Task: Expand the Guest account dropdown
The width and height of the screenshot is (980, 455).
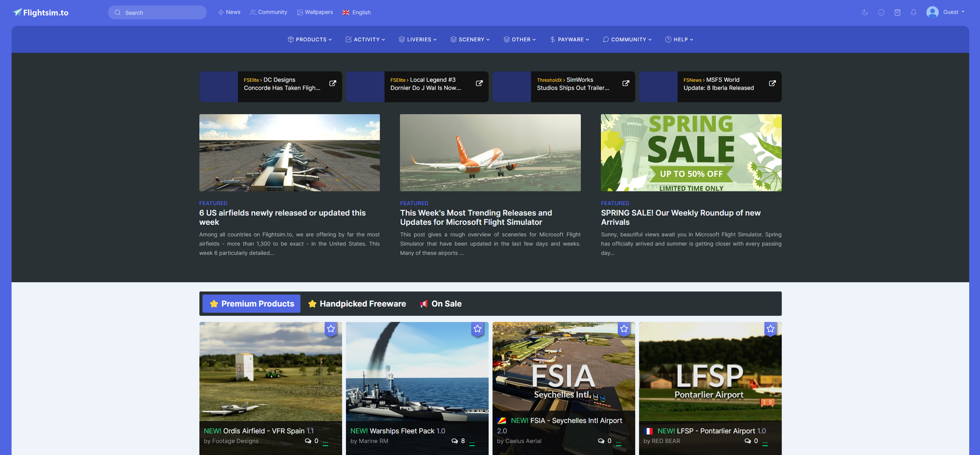Action: [x=954, y=12]
